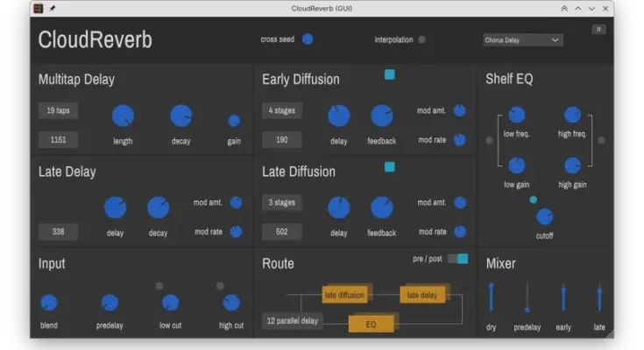Click the Mixer early fader
Viewport: 644px width, 350px height.
click(563, 297)
